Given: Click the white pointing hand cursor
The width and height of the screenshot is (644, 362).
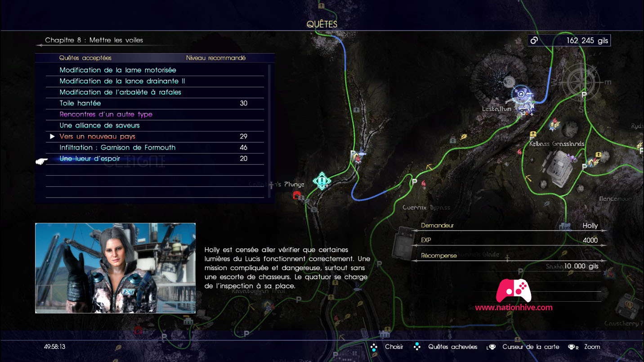Looking at the screenshot, I should click(x=42, y=161).
